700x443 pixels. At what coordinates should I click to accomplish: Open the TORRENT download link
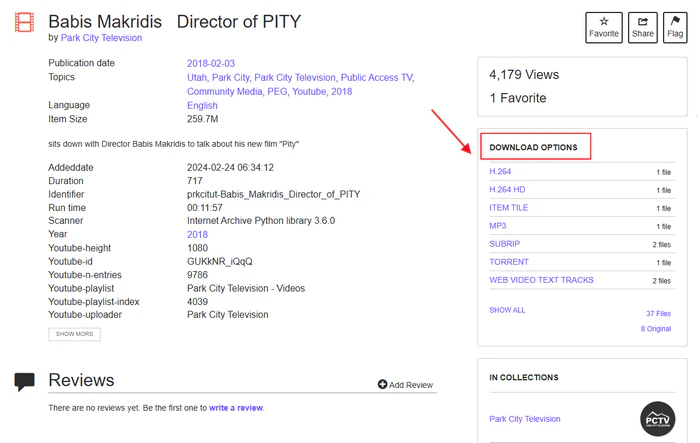tap(509, 262)
